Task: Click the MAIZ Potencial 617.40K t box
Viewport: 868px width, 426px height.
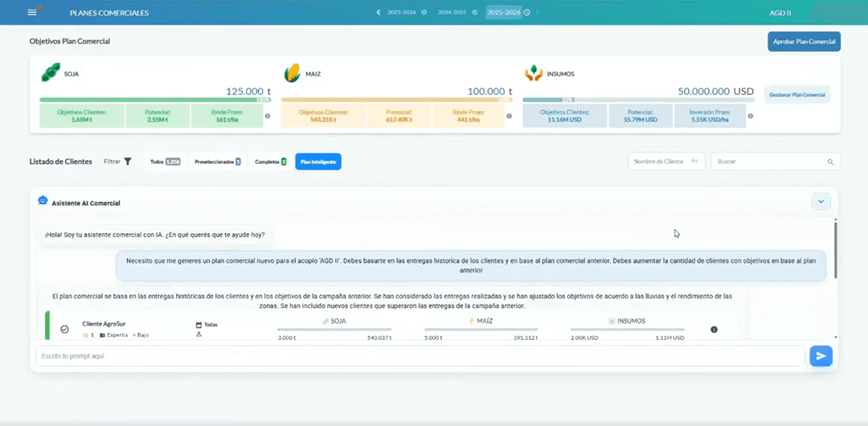Action: point(399,115)
